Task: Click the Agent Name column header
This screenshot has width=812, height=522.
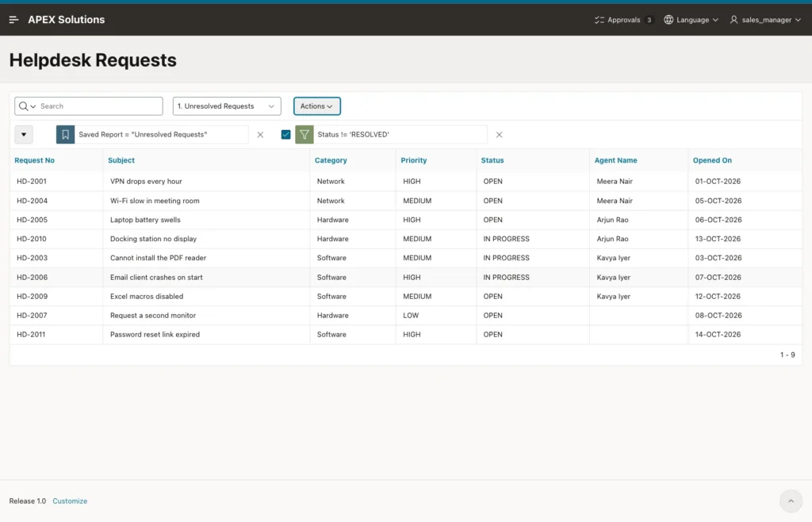Action: [x=615, y=160]
